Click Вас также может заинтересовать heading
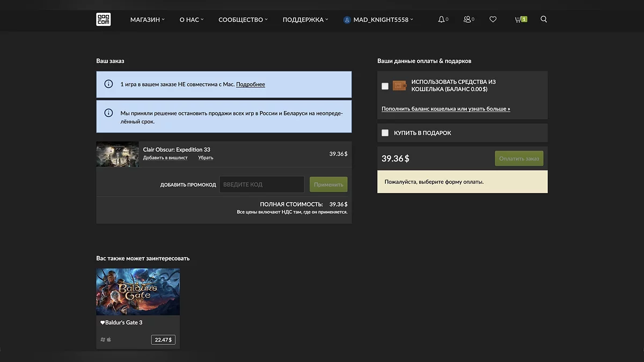 [143, 258]
